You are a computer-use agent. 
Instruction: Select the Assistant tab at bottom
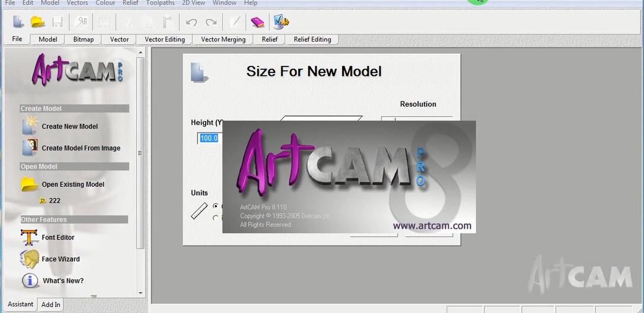21,304
